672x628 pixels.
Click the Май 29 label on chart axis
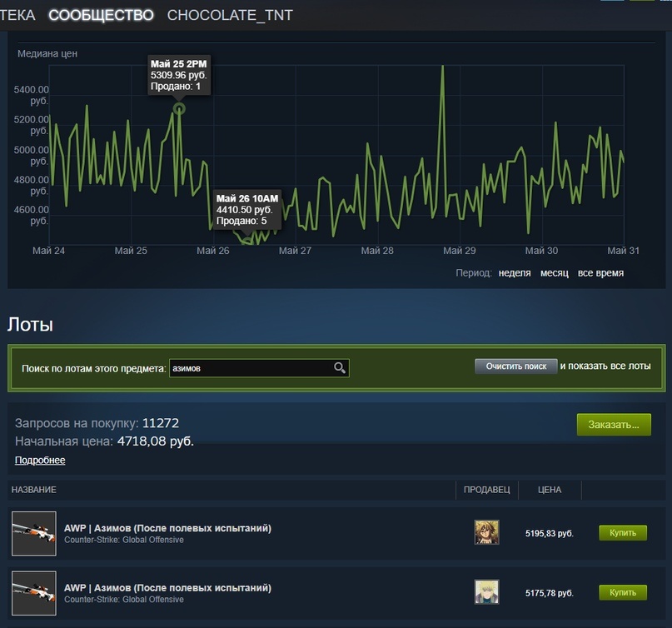point(460,251)
